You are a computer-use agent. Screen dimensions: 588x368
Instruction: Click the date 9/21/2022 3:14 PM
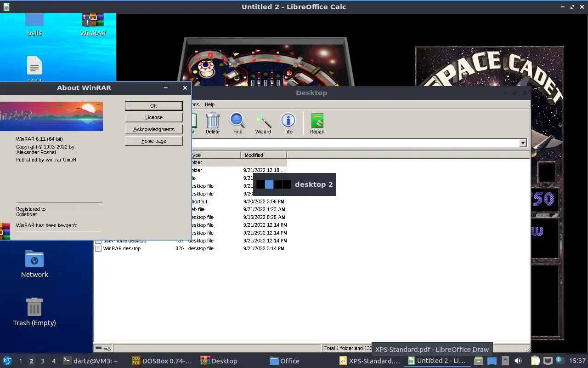(264, 248)
